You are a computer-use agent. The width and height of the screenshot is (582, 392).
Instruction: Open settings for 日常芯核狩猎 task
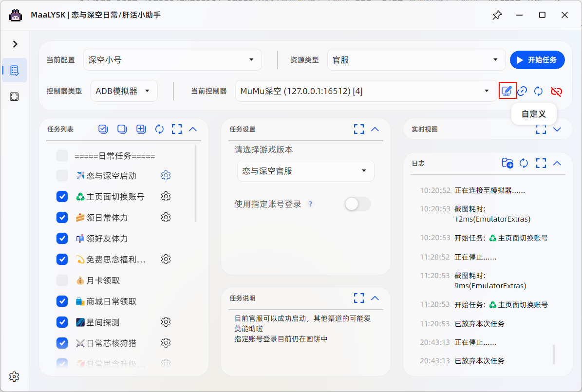pyautogui.click(x=166, y=343)
